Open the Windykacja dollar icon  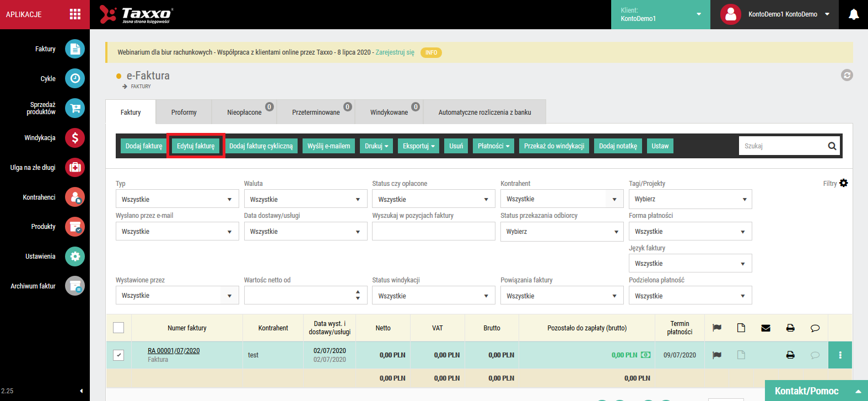(x=75, y=137)
